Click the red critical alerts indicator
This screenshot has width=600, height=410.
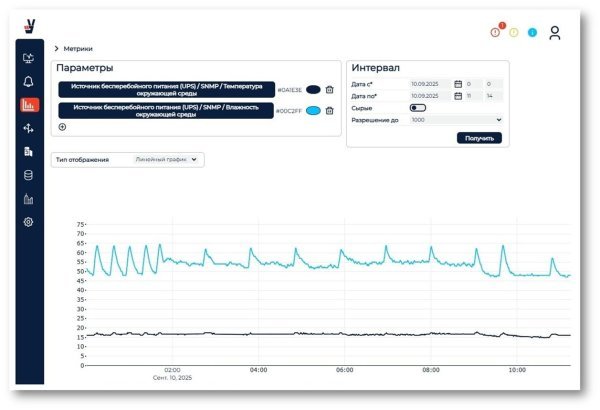pyautogui.click(x=495, y=32)
